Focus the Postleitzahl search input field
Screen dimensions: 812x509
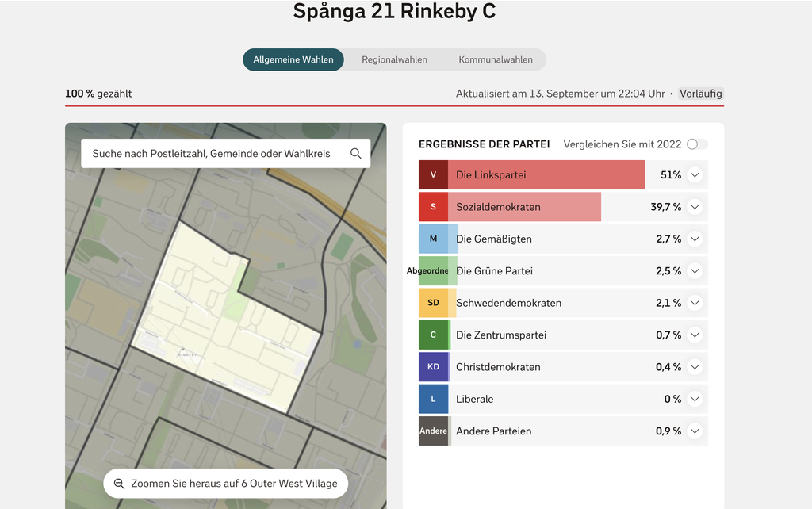(x=211, y=153)
